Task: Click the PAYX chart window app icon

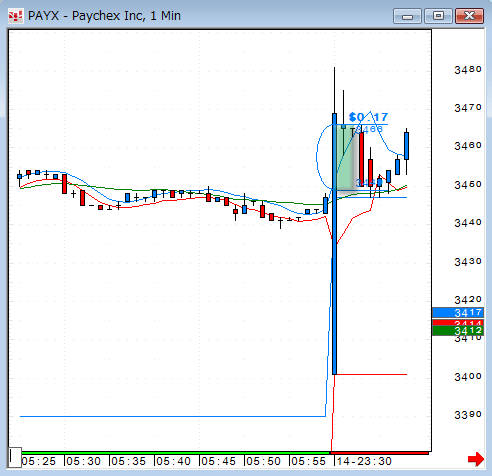Action: [16, 16]
